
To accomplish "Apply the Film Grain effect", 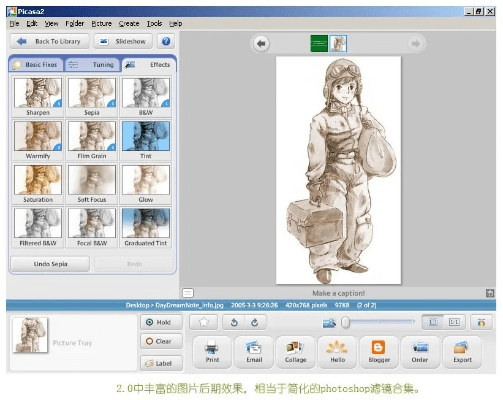I will 92,140.
